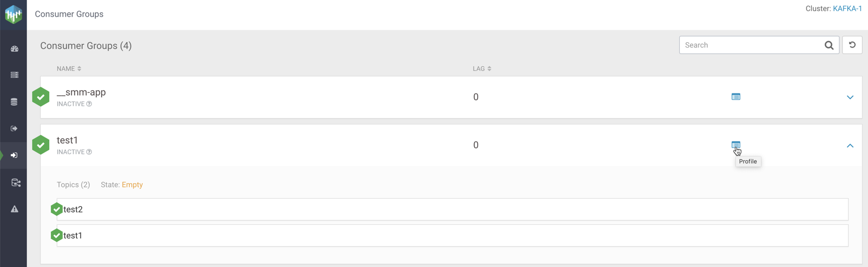
Task: Expand the __smm-app consumer group row
Action: tap(850, 97)
